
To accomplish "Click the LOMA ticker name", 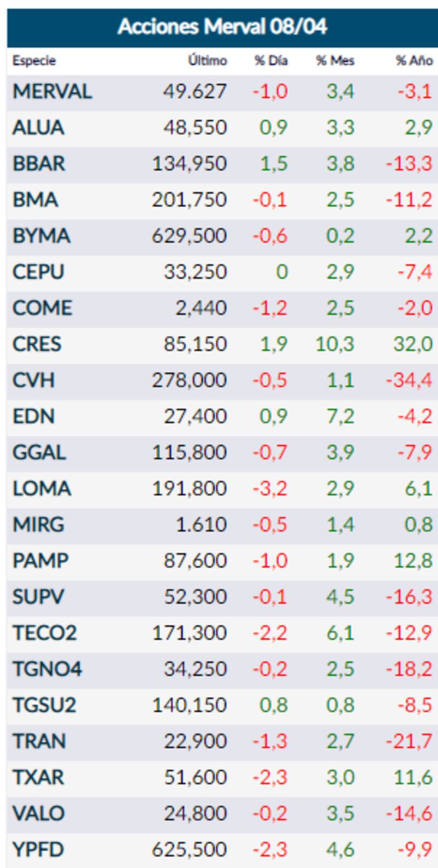I will point(42,488).
